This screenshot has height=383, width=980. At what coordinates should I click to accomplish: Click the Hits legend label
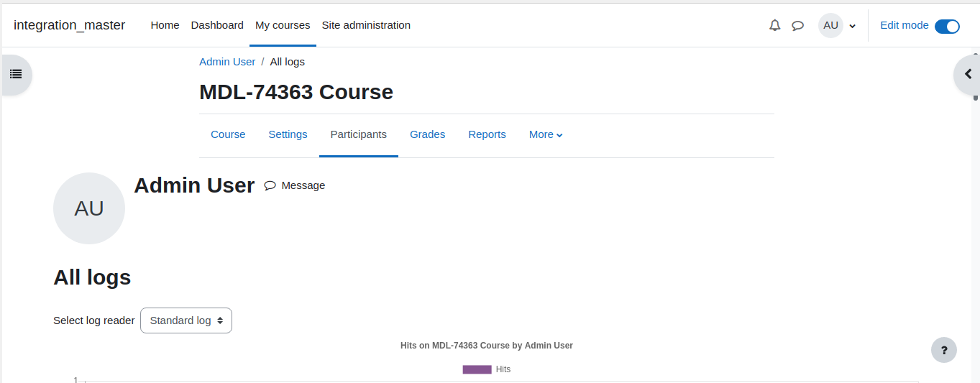point(503,369)
